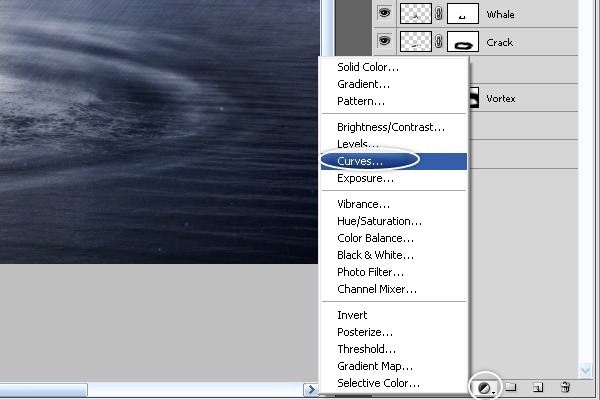Image resolution: width=600 pixels, height=400 pixels.
Task: Select the Whale layer mask thumbnail
Action: [x=463, y=13]
